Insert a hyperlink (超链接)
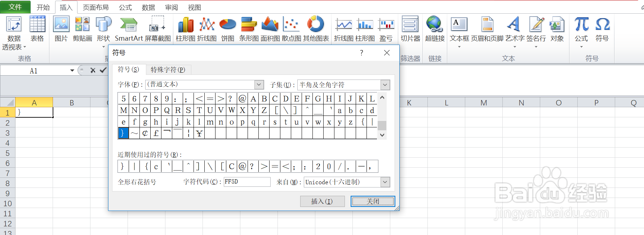 (435, 29)
